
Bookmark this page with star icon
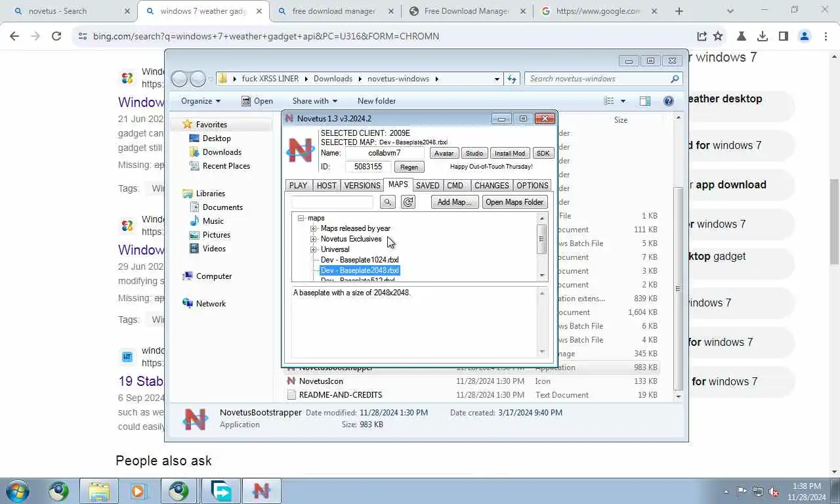pyautogui.click(x=718, y=36)
